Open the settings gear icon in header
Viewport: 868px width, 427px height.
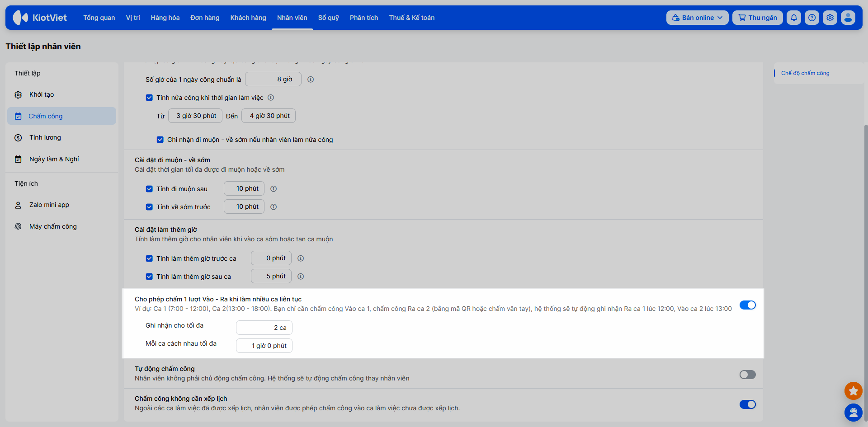(x=830, y=18)
